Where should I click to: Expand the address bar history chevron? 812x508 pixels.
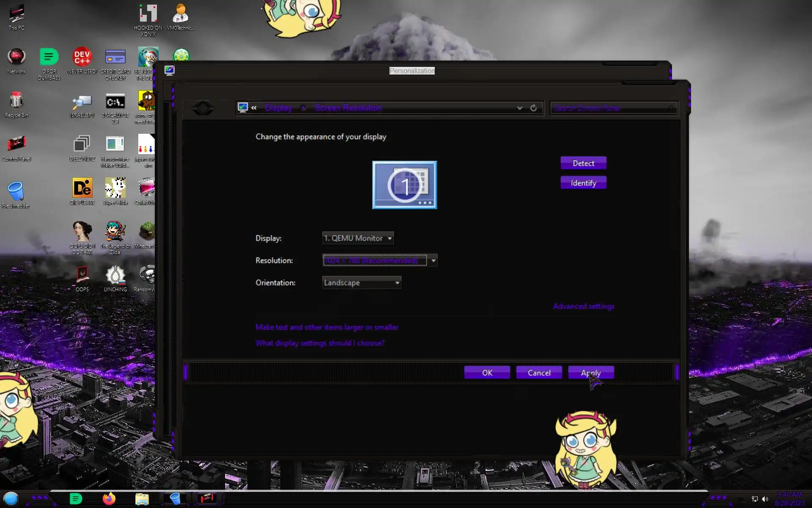519,108
